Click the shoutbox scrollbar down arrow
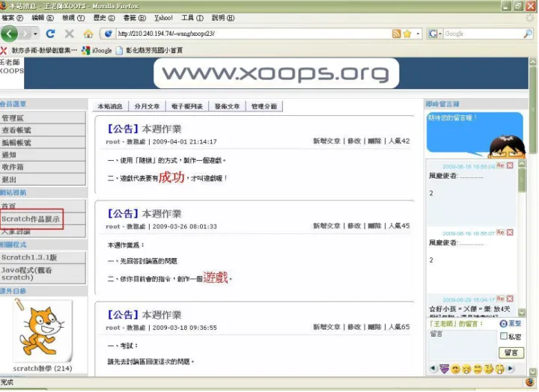 pyautogui.click(x=522, y=312)
